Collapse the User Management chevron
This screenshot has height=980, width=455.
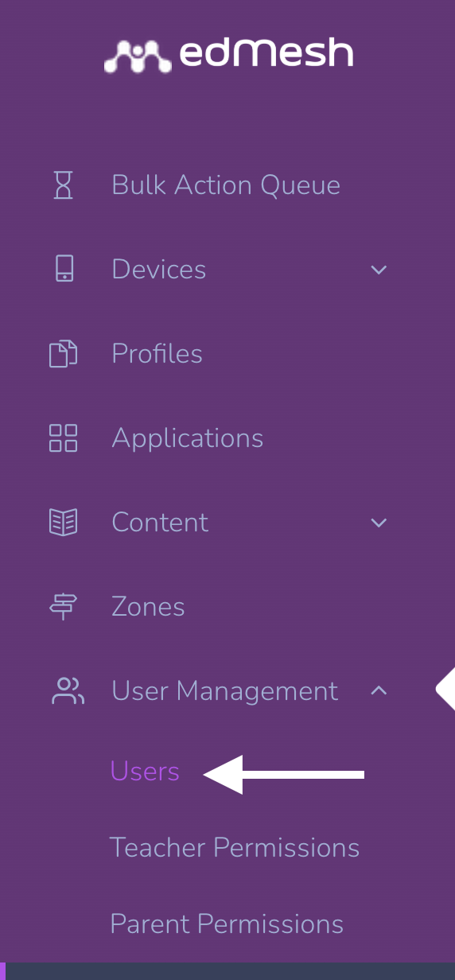coord(379,690)
